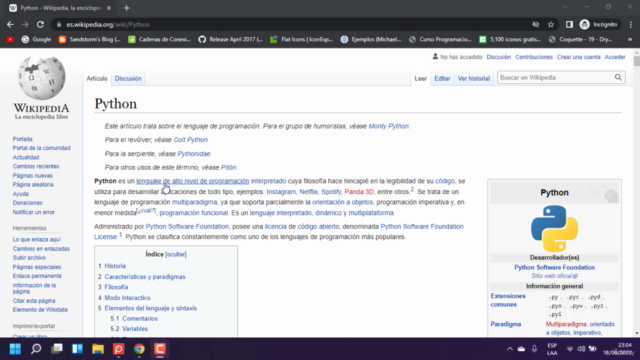The height and width of the screenshot is (360, 640).
Task: Open lenguaje de alto nivel de programación link
Action: click(193, 181)
